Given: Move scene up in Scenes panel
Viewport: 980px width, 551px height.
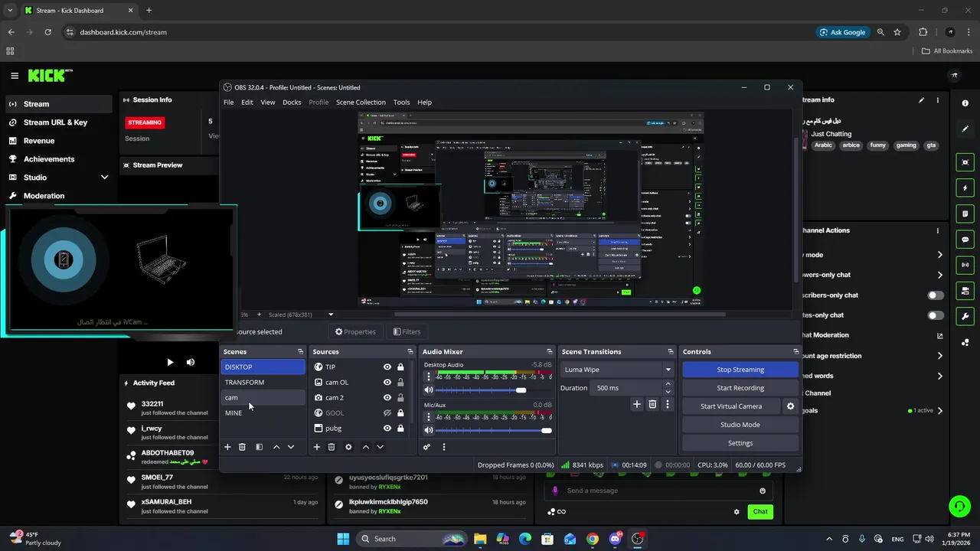Looking at the screenshot, I should coord(276,447).
